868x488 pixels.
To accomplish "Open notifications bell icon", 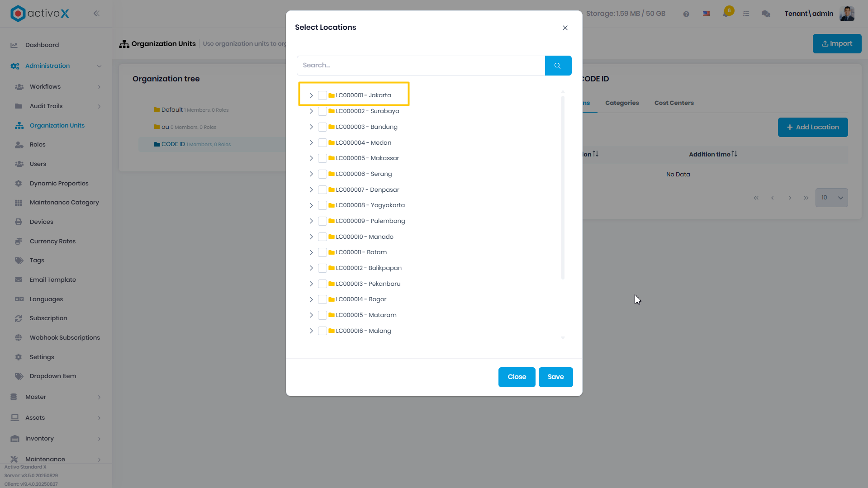I will pos(726,14).
